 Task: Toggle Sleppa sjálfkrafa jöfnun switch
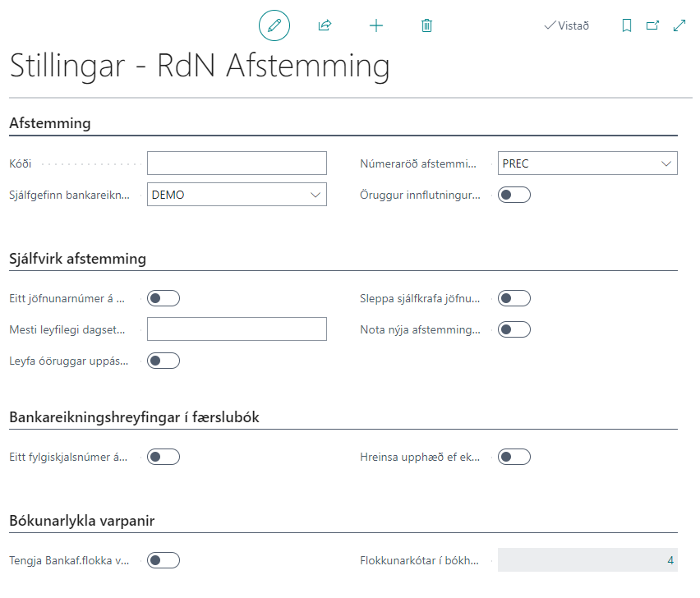pos(514,298)
